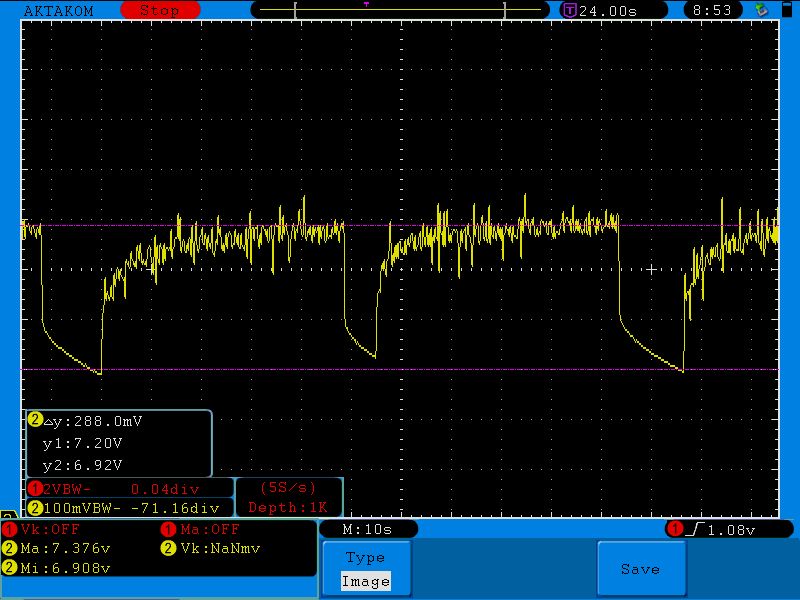Viewport: 800px width, 600px height.
Task: Click the USB connection icon in top bar
Action: [x=762, y=10]
